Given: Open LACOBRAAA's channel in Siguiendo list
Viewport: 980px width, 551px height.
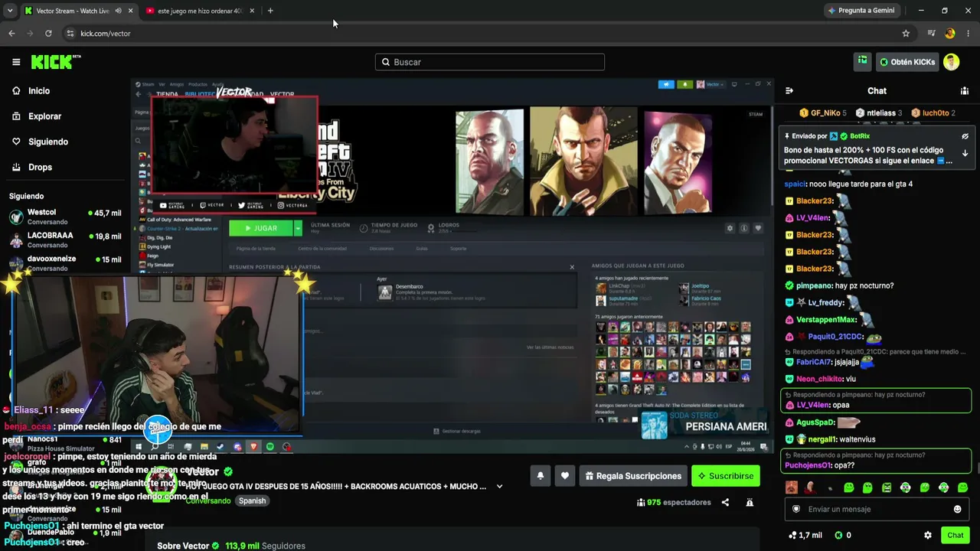Looking at the screenshot, I should (65, 240).
